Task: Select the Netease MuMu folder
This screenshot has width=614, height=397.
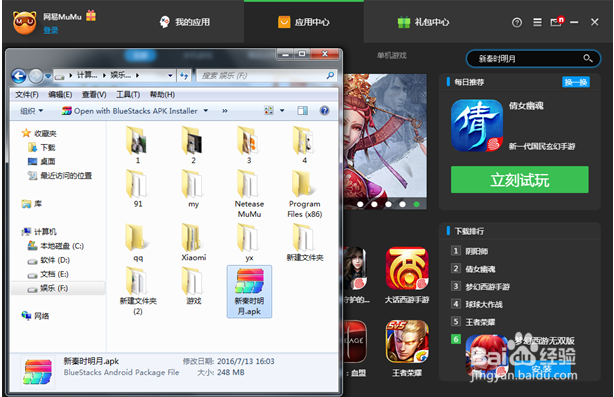Action: tap(249, 194)
